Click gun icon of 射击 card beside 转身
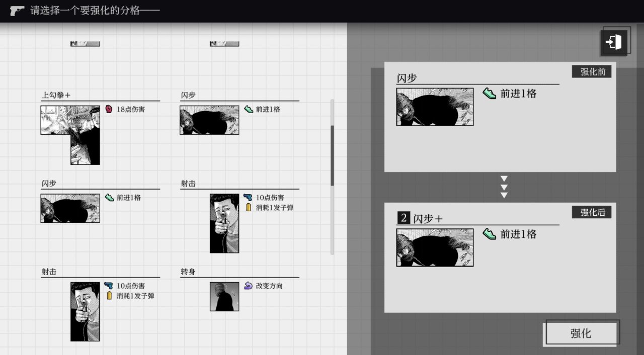 tap(109, 286)
